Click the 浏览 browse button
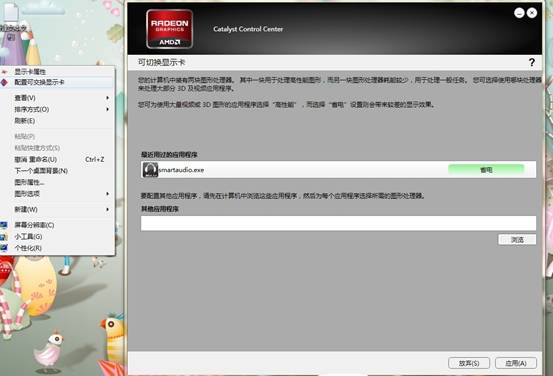This screenshot has width=553, height=376. coord(517,240)
